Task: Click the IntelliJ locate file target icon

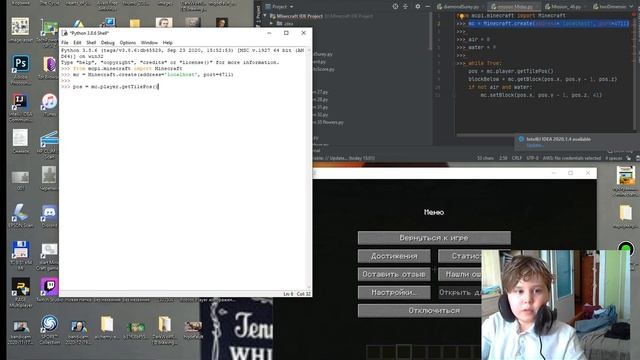Action: [395, 7]
